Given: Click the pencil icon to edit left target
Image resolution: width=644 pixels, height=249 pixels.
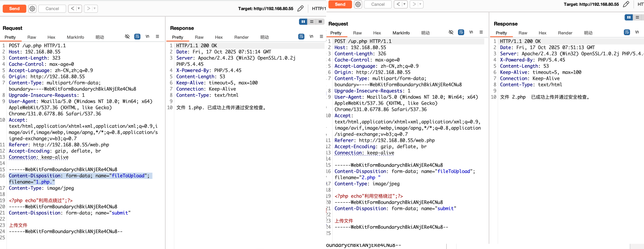Looking at the screenshot, I should 300,9.
